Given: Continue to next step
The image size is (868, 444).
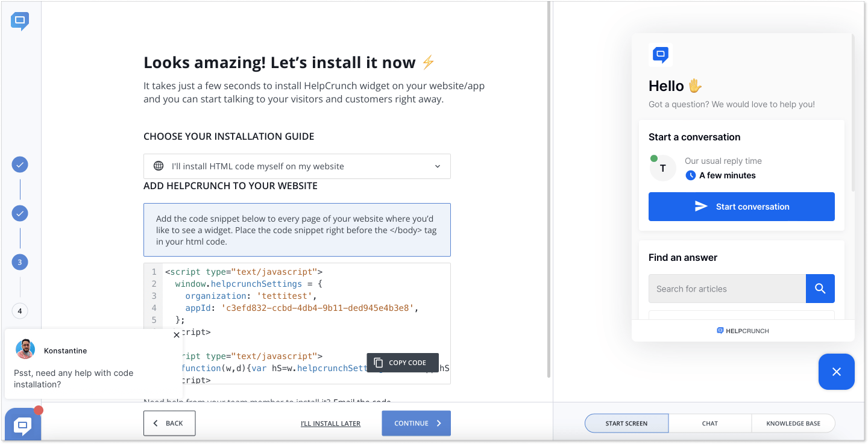Looking at the screenshot, I should pyautogui.click(x=416, y=423).
